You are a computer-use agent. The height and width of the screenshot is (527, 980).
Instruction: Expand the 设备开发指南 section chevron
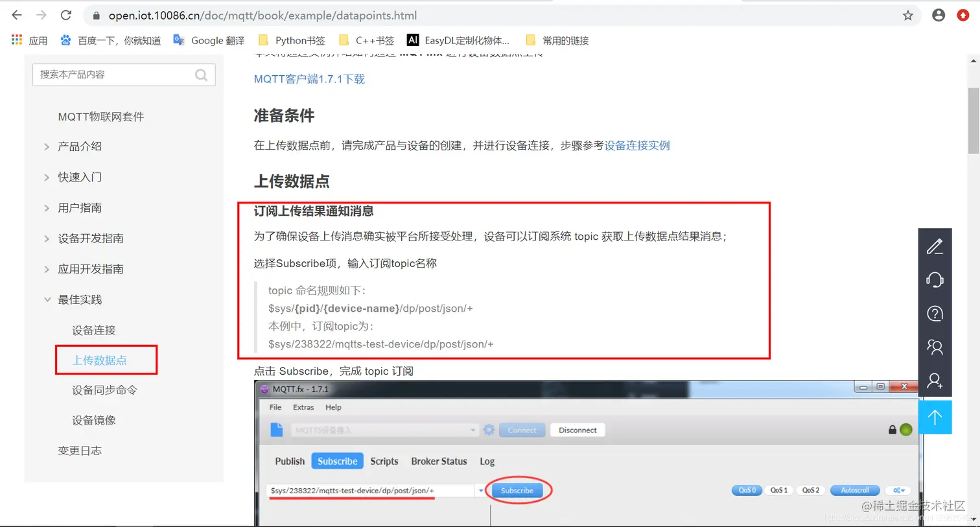[47, 239]
